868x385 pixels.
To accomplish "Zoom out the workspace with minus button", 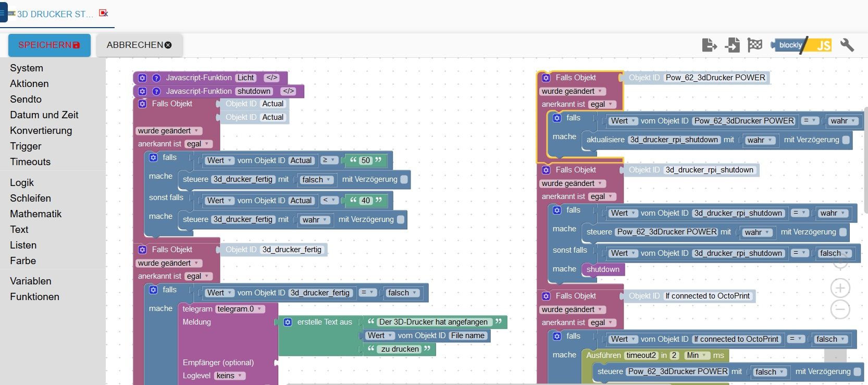I will 840,309.
